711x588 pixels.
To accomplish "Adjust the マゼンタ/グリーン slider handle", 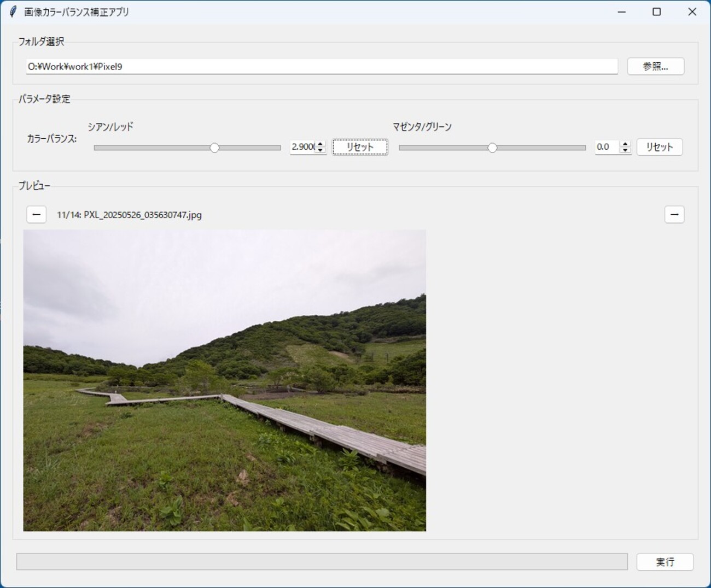I will click(x=492, y=148).
